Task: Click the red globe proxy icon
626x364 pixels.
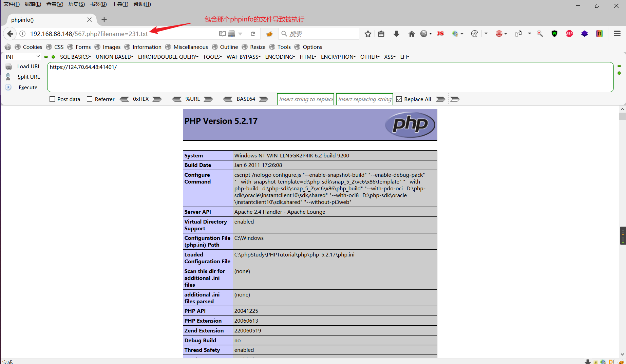Action: pos(499,34)
